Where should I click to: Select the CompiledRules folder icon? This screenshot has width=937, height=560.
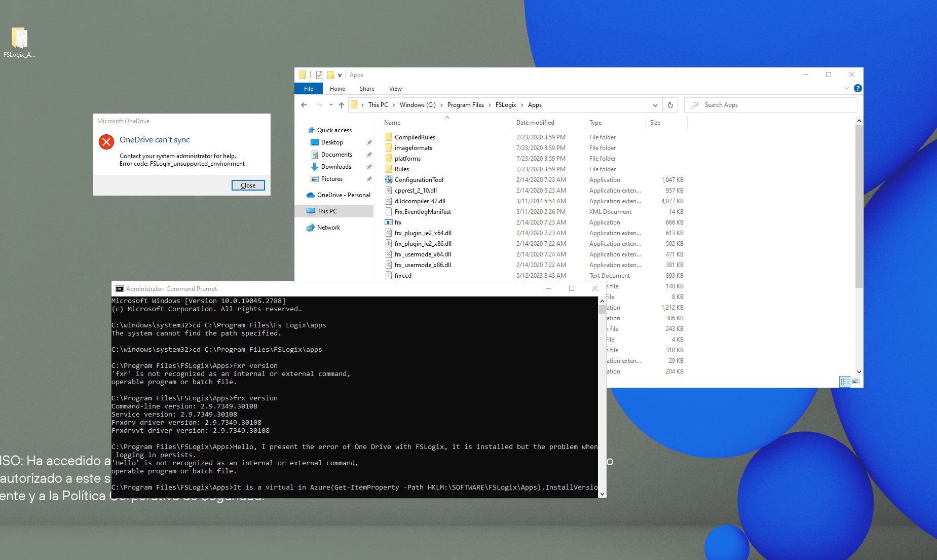pyautogui.click(x=389, y=137)
